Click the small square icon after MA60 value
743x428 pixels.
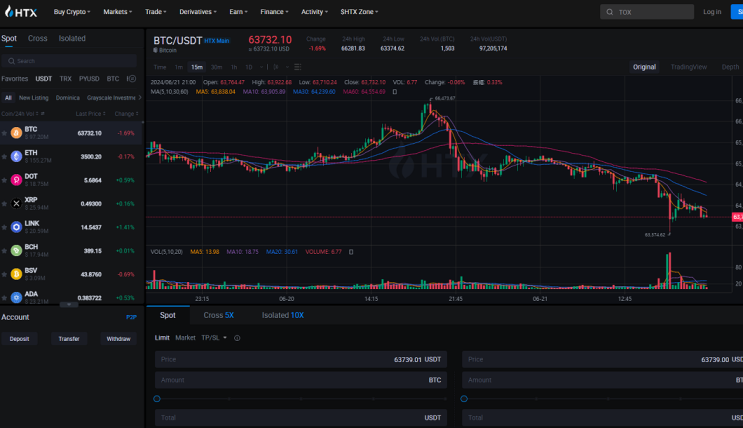pos(395,92)
